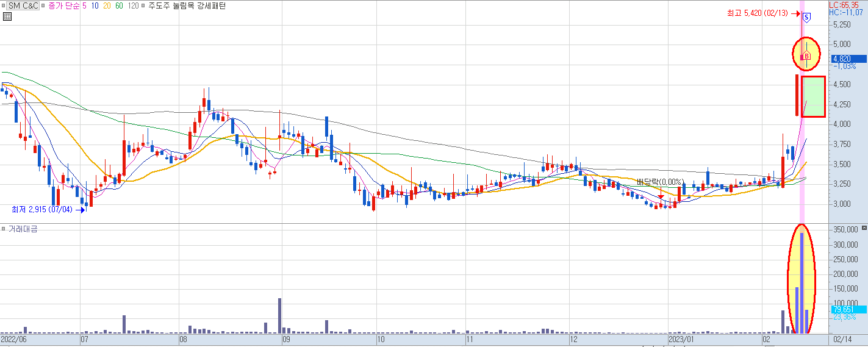Click the 3,000 price axis label

point(841,204)
